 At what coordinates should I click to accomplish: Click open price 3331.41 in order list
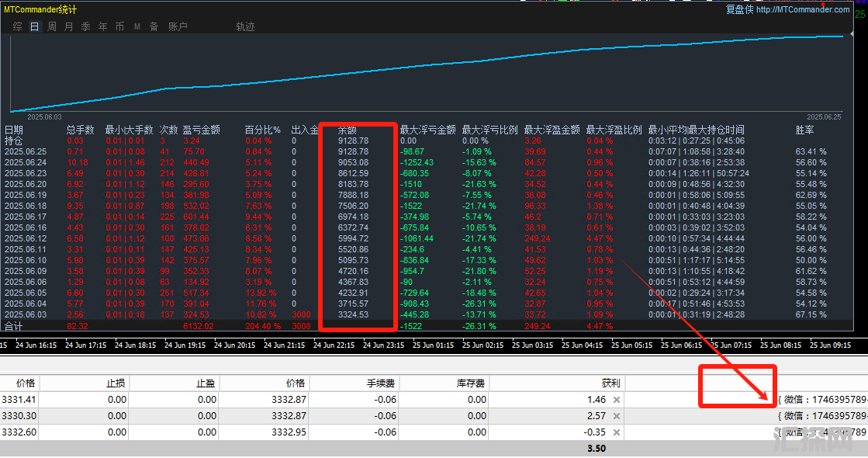(19, 400)
